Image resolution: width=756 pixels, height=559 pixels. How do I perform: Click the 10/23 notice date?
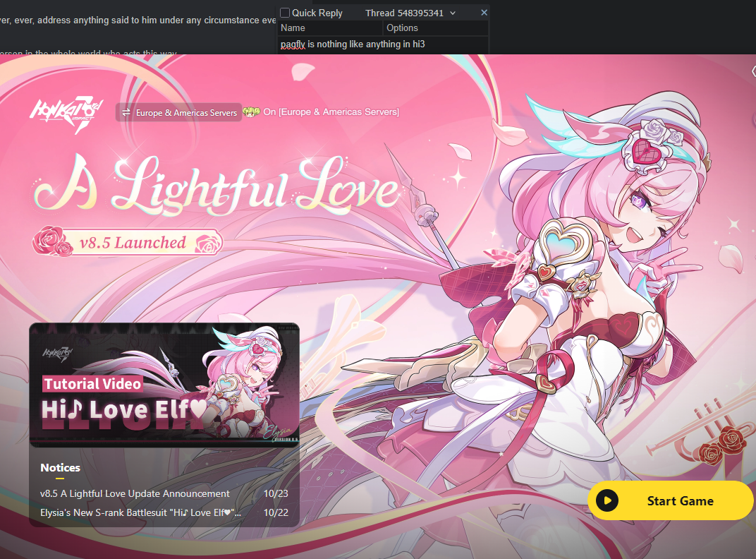(x=276, y=493)
